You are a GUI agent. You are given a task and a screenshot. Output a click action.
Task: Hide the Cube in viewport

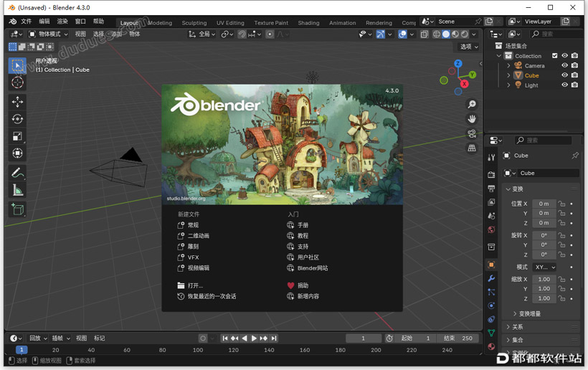[x=564, y=75]
